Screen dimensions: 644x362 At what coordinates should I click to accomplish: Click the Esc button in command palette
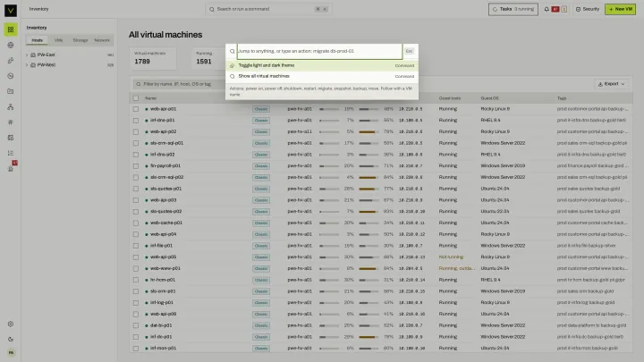[409, 51]
